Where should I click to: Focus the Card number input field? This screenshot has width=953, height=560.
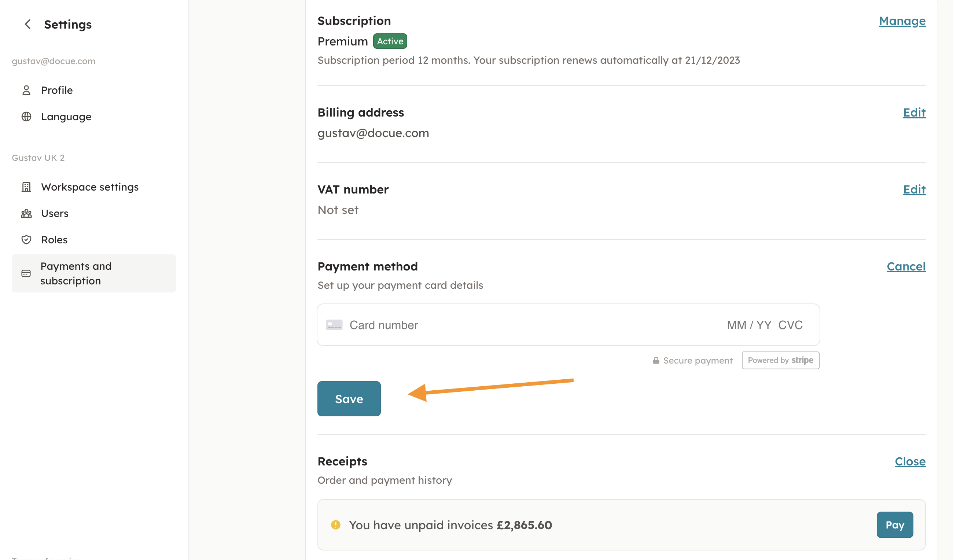529,325
